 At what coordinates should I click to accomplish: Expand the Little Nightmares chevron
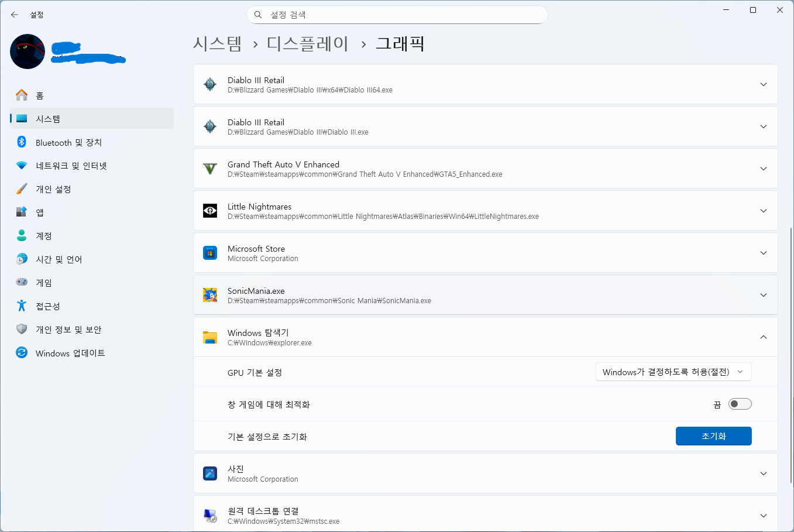pyautogui.click(x=764, y=211)
